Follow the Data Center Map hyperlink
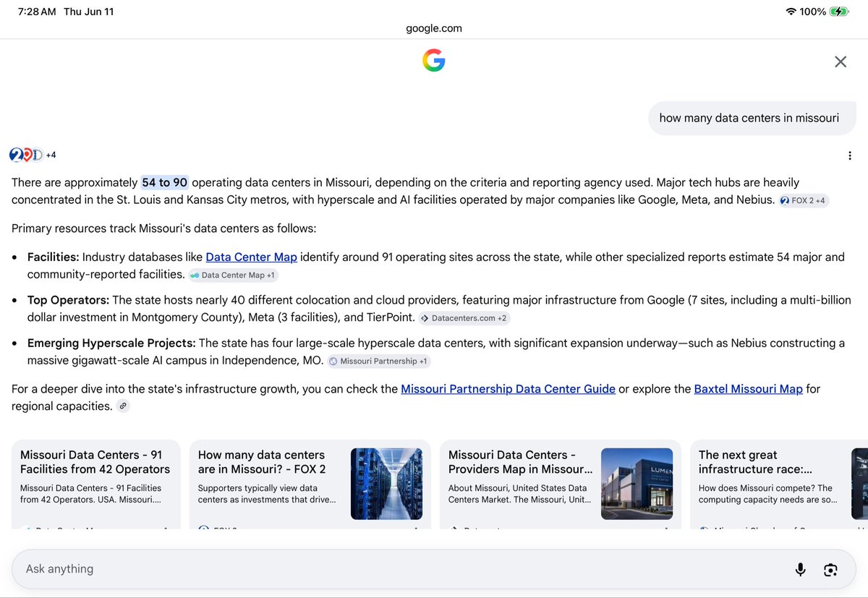 [x=251, y=257]
